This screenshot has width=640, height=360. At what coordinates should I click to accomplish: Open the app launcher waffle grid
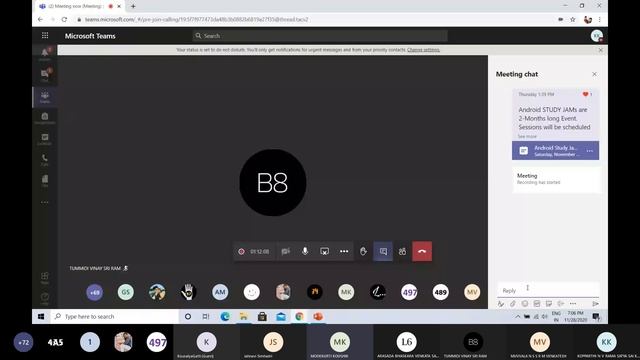point(45,36)
